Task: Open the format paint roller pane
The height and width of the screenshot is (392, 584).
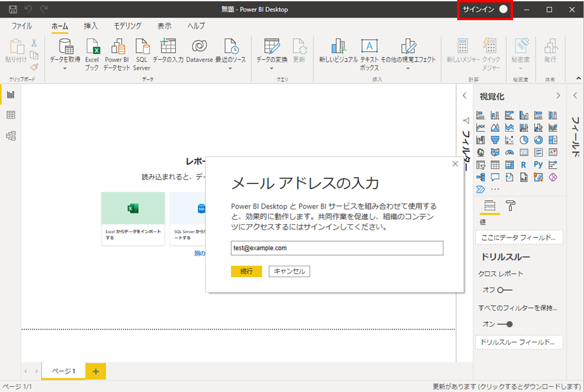Action: click(511, 206)
